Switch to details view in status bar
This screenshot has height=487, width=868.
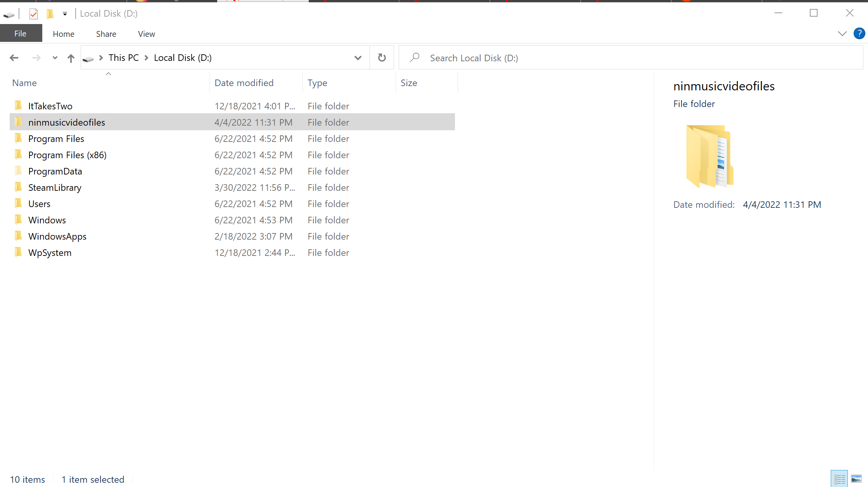839,478
